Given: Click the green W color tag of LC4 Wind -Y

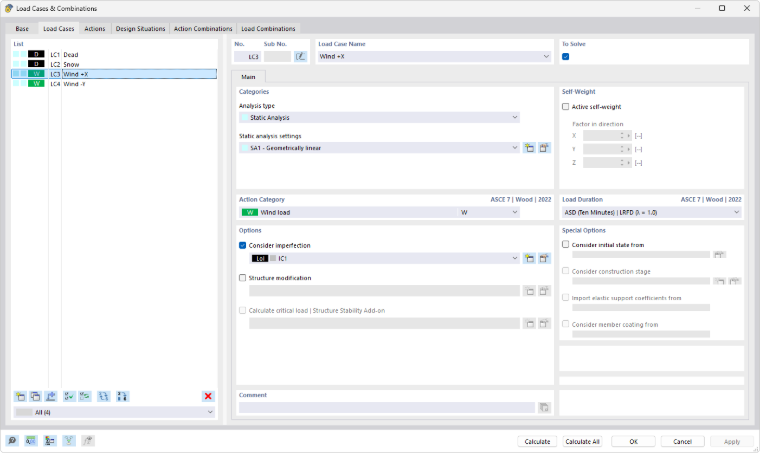Looking at the screenshot, I should coord(36,83).
